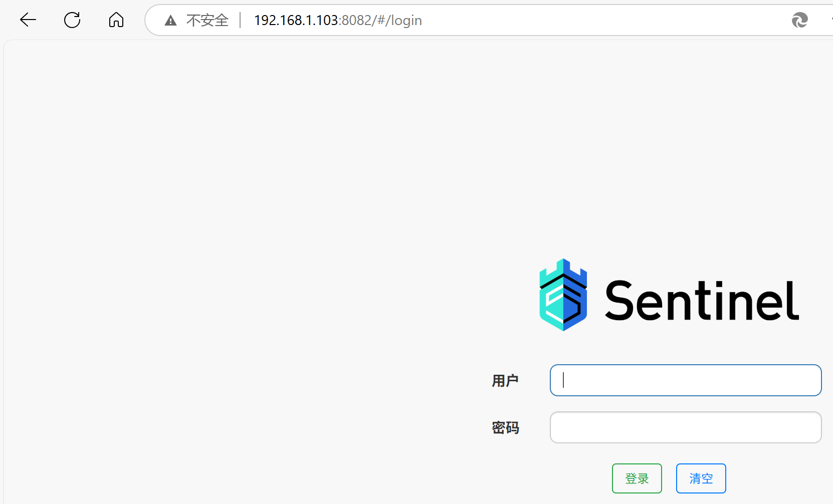
Task: Click the :8082/#/login part of the URL
Action: tap(380, 21)
